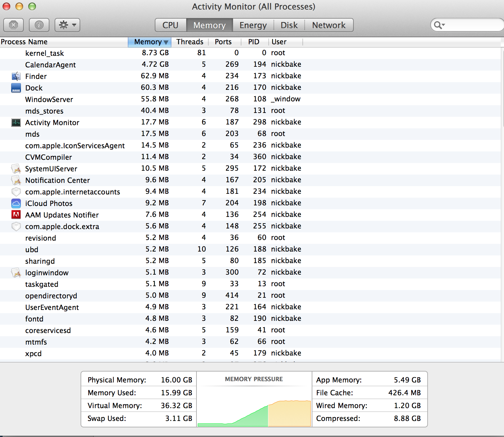Select the ubd process row
The height and width of the screenshot is (437, 504).
coord(250,249)
